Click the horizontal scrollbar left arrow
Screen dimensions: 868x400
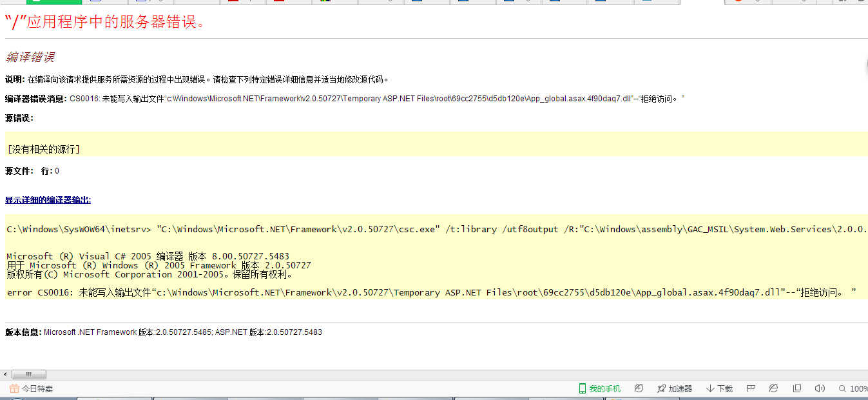click(5, 374)
